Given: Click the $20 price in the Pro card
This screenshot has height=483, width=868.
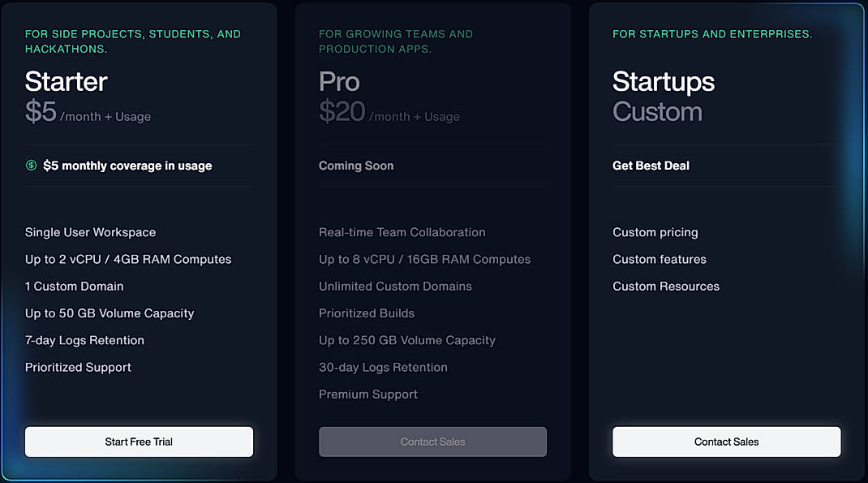Looking at the screenshot, I should [x=342, y=111].
